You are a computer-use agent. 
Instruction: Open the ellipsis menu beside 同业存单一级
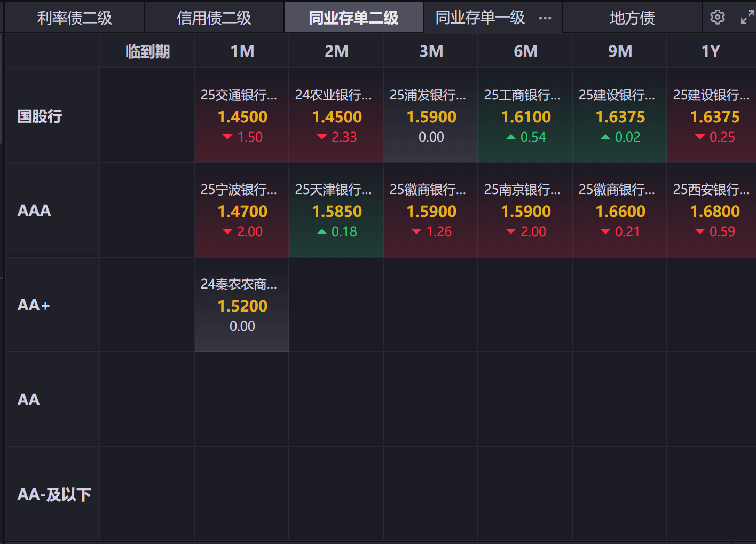545,18
